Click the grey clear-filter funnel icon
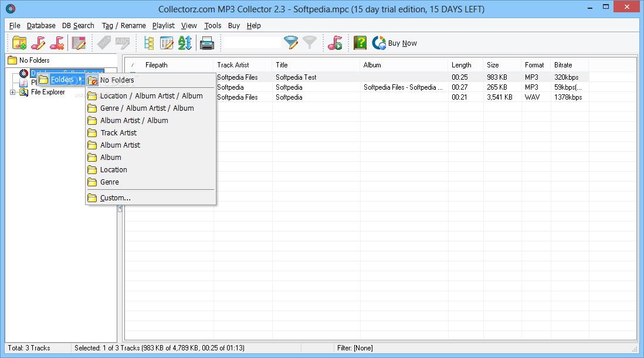The width and height of the screenshot is (644, 358). tap(310, 43)
